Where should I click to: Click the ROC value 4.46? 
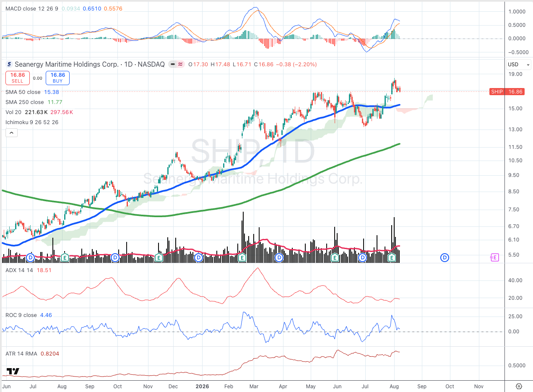pyautogui.click(x=46, y=315)
